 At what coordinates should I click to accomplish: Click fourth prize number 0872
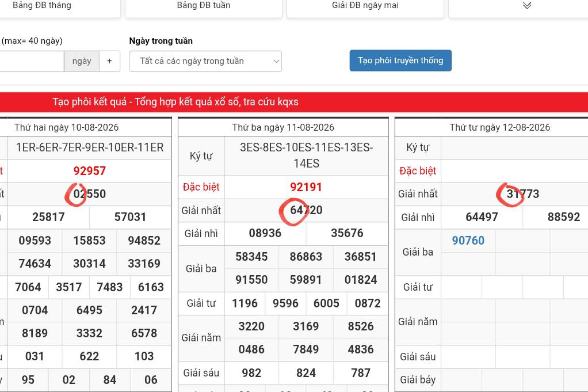(x=368, y=303)
